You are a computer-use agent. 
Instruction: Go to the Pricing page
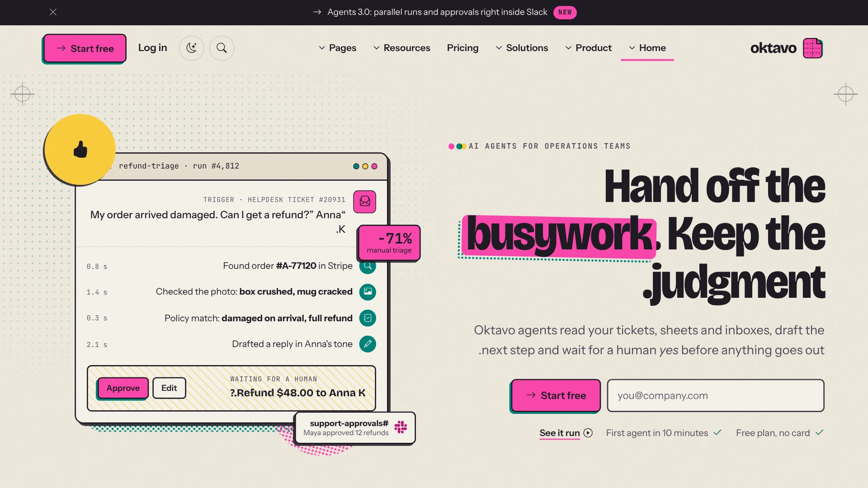pyautogui.click(x=462, y=48)
